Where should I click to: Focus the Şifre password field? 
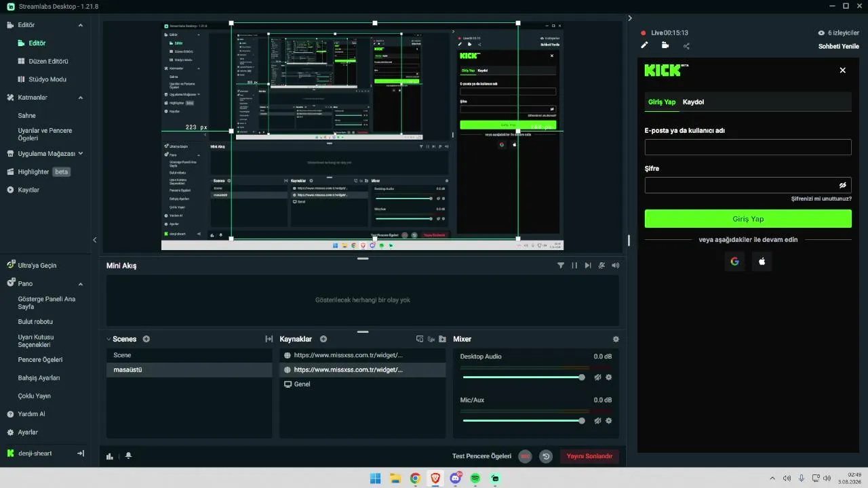click(x=748, y=185)
